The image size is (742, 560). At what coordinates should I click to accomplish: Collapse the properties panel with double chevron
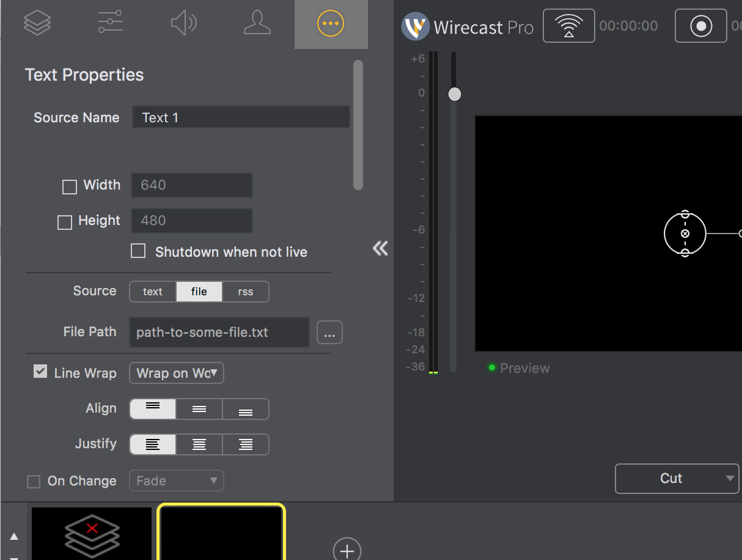click(x=380, y=248)
